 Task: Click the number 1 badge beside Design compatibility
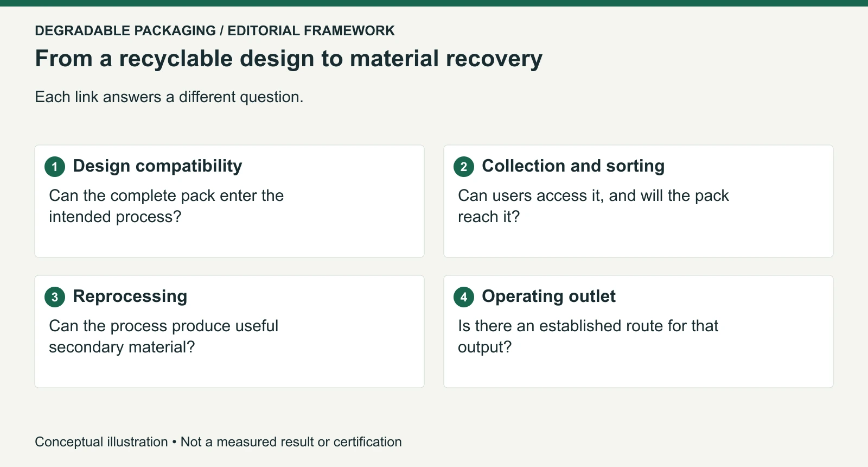point(55,167)
